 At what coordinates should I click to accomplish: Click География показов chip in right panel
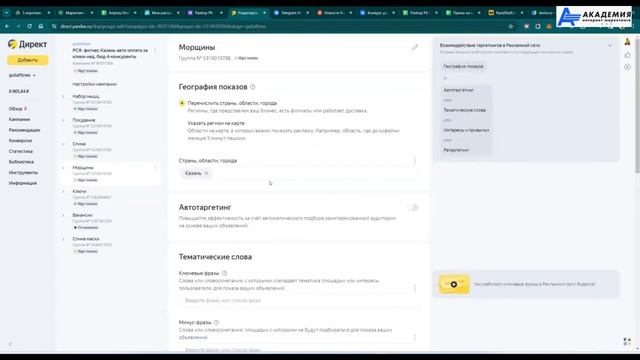click(463, 66)
